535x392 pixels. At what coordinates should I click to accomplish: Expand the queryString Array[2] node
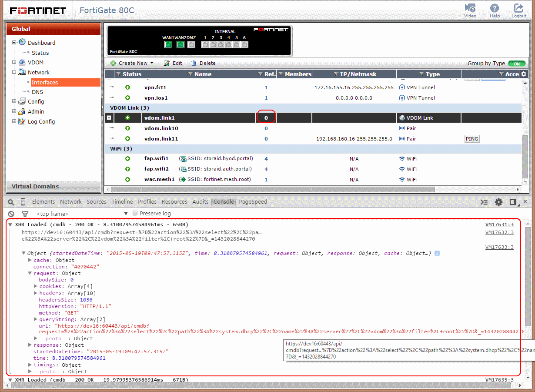coord(36,319)
